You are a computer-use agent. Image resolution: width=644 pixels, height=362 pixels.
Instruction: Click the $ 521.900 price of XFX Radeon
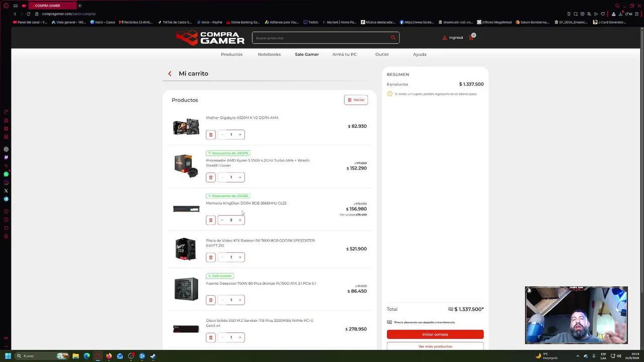point(356,249)
